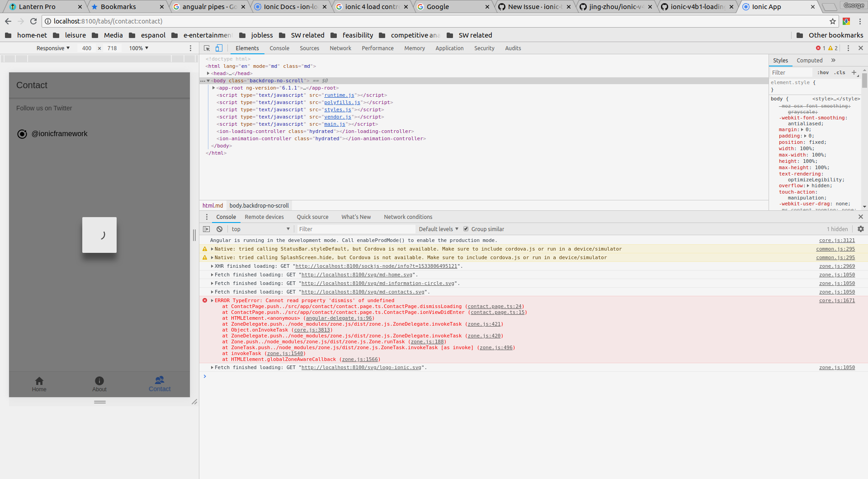
Task: Select the inspect element tool
Action: [x=206, y=48]
